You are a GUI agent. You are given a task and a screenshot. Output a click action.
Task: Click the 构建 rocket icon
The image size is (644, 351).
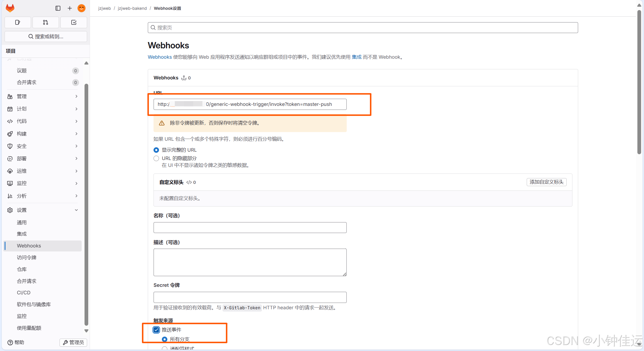point(10,134)
